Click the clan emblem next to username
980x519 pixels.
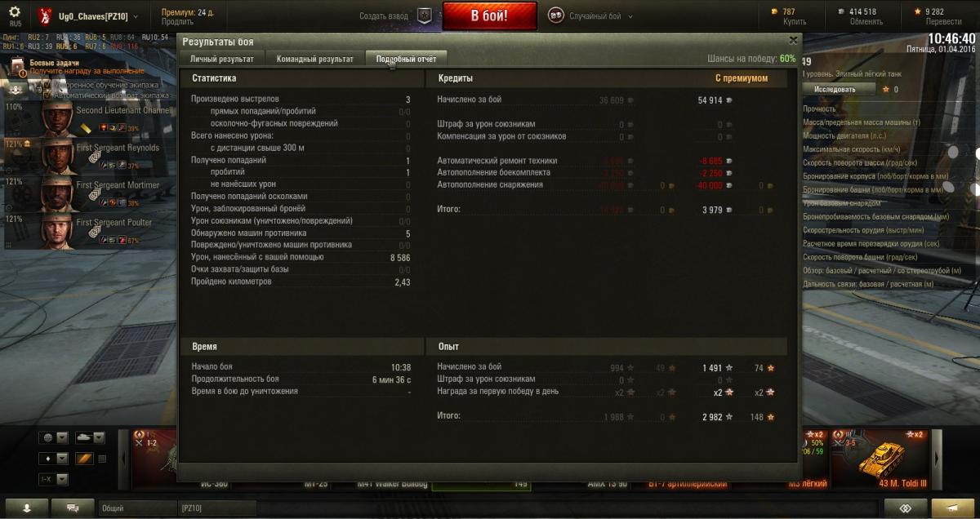[x=44, y=15]
